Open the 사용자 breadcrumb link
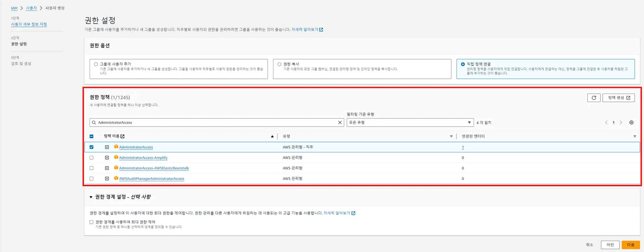Screen dimensions: 644x252 (31, 8)
